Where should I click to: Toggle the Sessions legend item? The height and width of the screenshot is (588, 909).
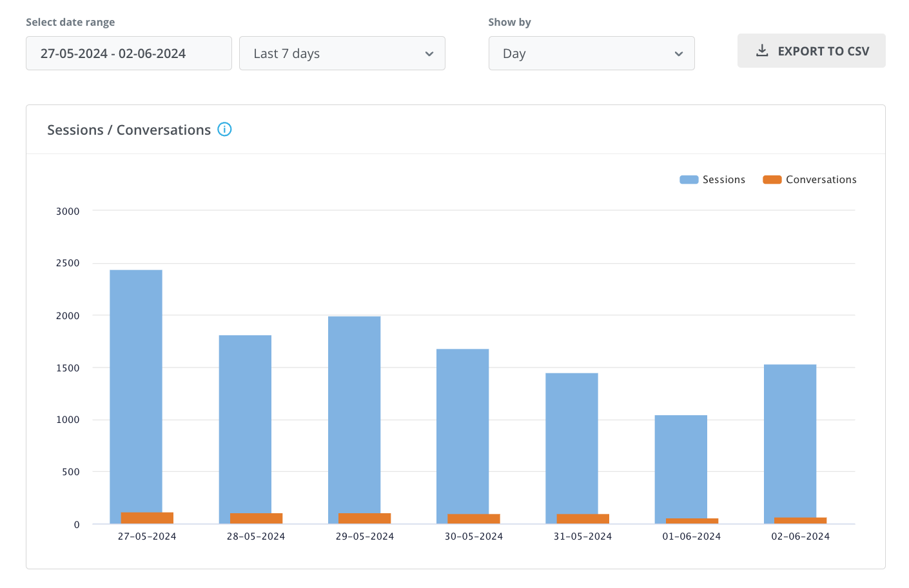coord(712,180)
